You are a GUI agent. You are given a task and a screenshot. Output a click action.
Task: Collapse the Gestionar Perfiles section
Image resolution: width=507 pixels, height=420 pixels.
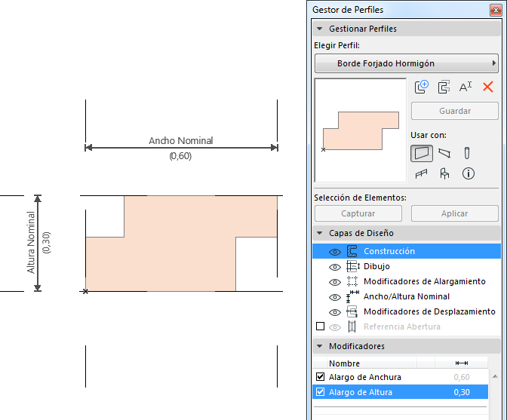pyautogui.click(x=319, y=29)
